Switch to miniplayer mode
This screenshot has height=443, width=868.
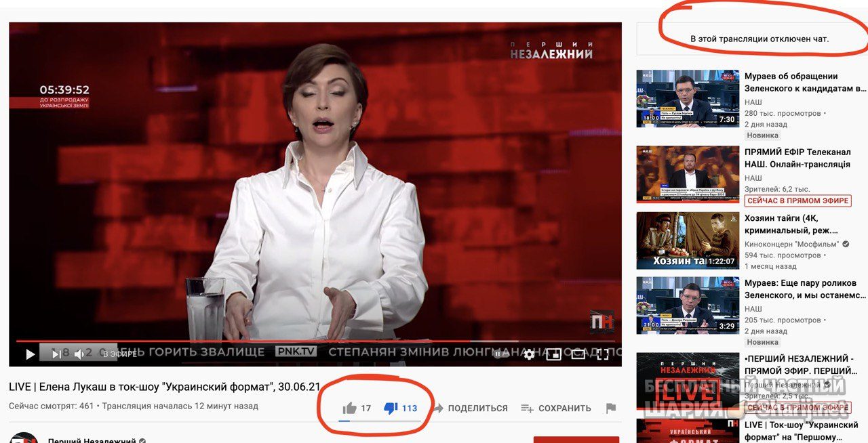pos(554,354)
